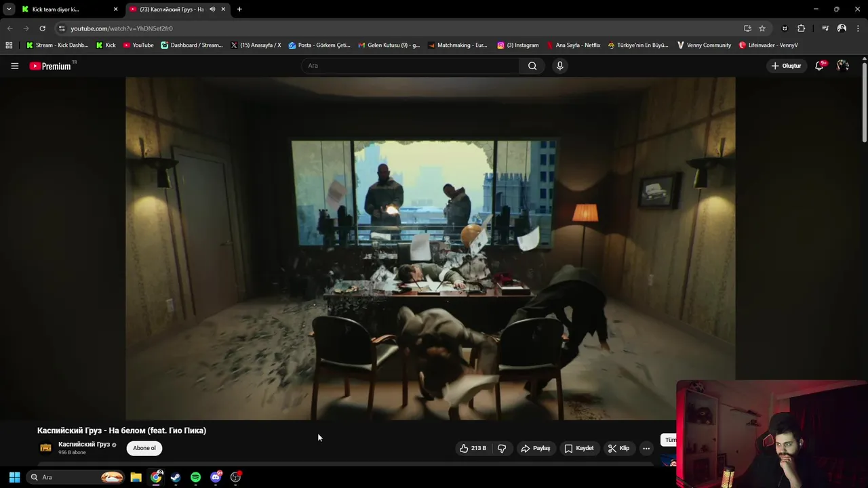Open Windows Start menu
This screenshot has width=868, height=488.
click(14, 477)
